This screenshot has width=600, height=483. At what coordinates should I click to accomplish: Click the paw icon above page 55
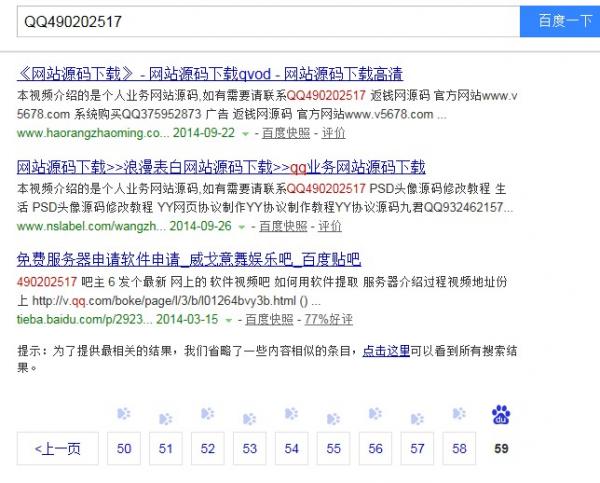pos(333,419)
